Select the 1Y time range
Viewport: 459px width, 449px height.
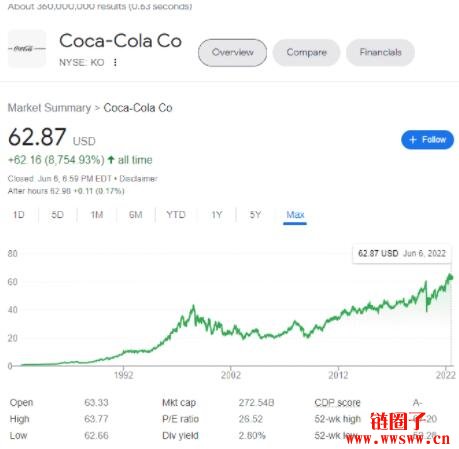point(217,215)
